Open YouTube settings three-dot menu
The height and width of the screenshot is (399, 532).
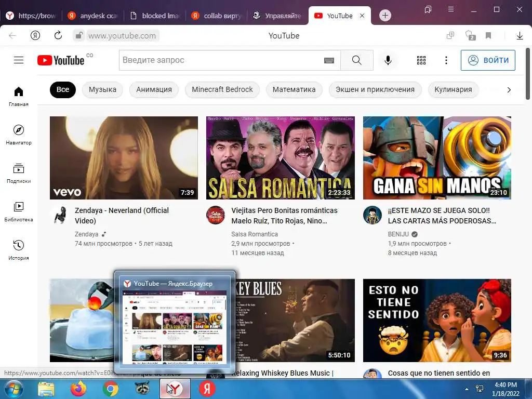(446, 60)
